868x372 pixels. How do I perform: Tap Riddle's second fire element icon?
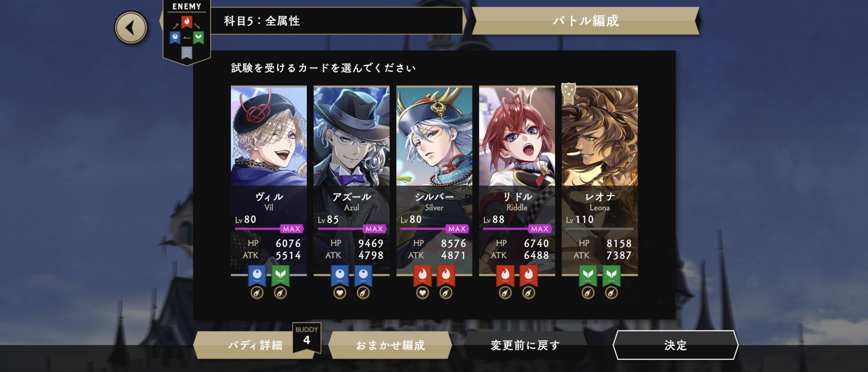coord(529,276)
